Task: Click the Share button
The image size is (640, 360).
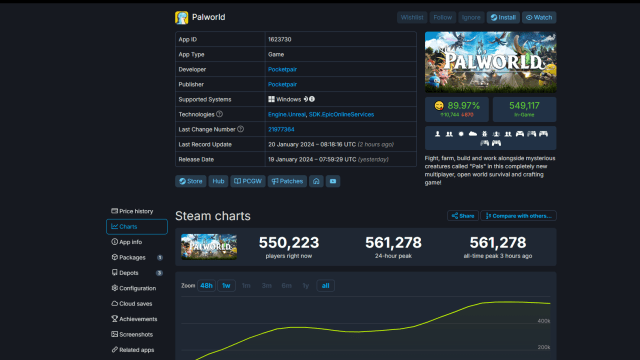Action: (463, 216)
